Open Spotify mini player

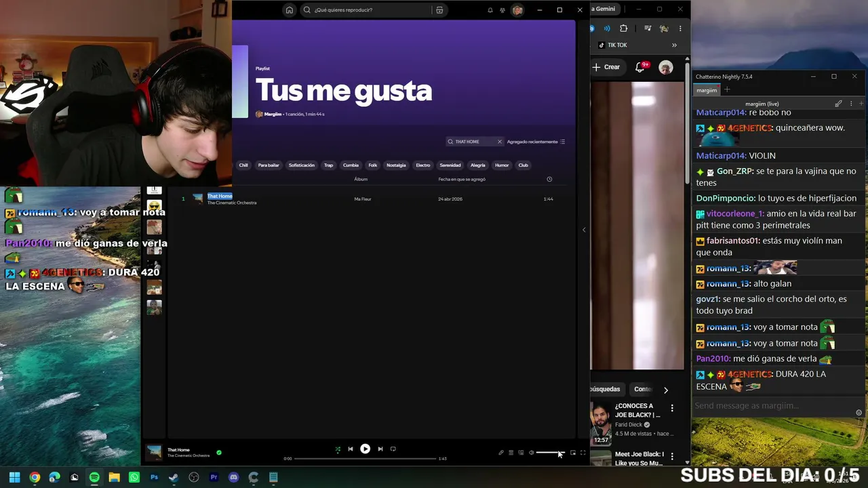pyautogui.click(x=573, y=453)
